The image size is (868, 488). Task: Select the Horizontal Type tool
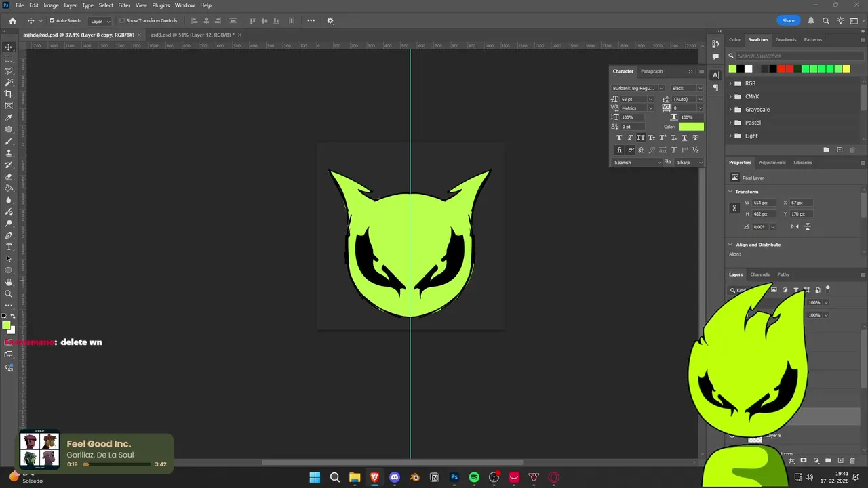tap(9, 247)
